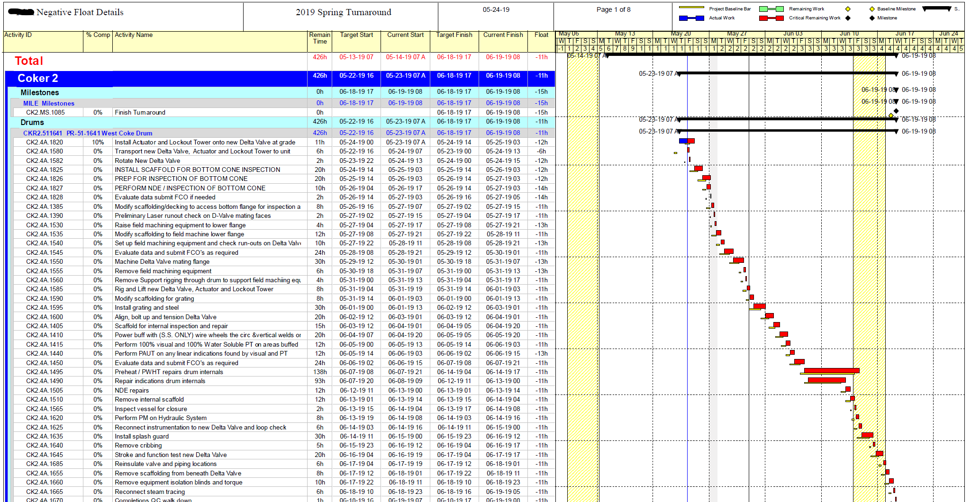Click the green Remaining Work legend bar
The height and width of the screenshot is (502, 980).
771,9
